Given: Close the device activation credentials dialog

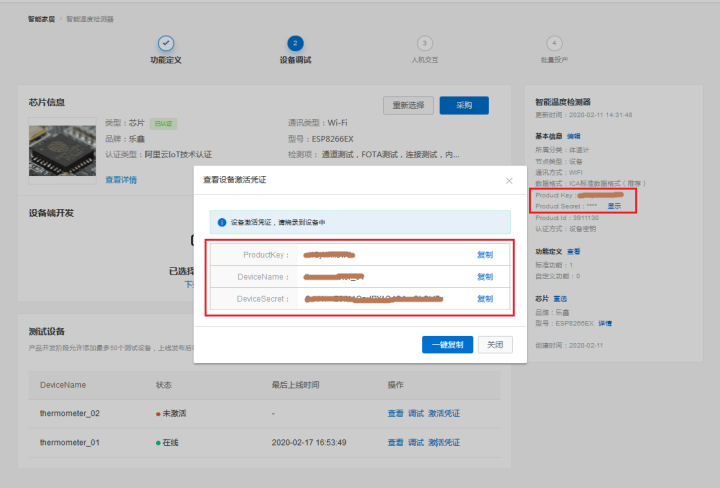Looking at the screenshot, I should (x=509, y=181).
